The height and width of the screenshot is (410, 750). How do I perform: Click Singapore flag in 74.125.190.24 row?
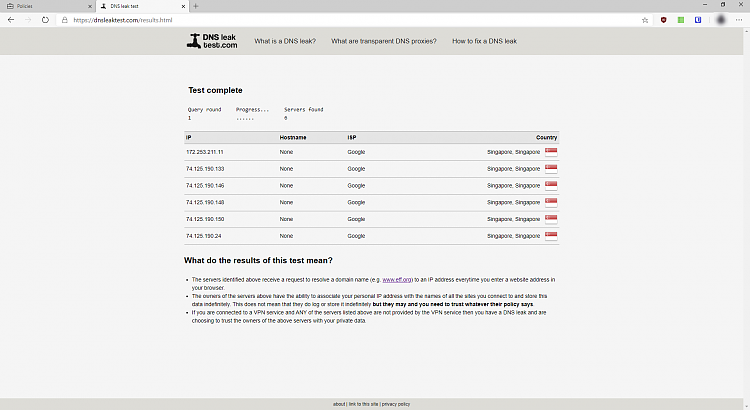(551, 236)
